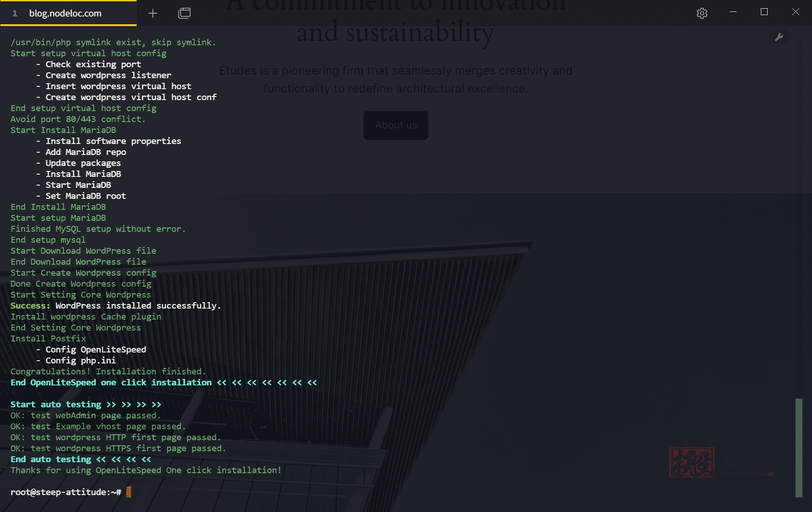Click '- Add MariaDB repo' line
The width and height of the screenshot is (812, 512).
tap(81, 152)
